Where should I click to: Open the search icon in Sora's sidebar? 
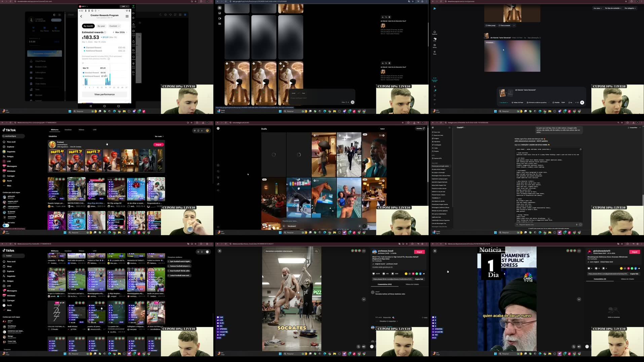218,171
